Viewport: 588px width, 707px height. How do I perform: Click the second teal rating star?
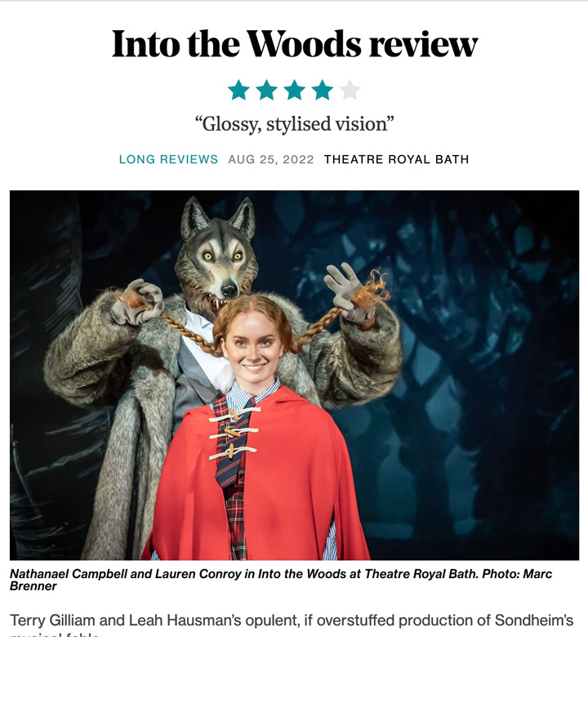pos(266,90)
